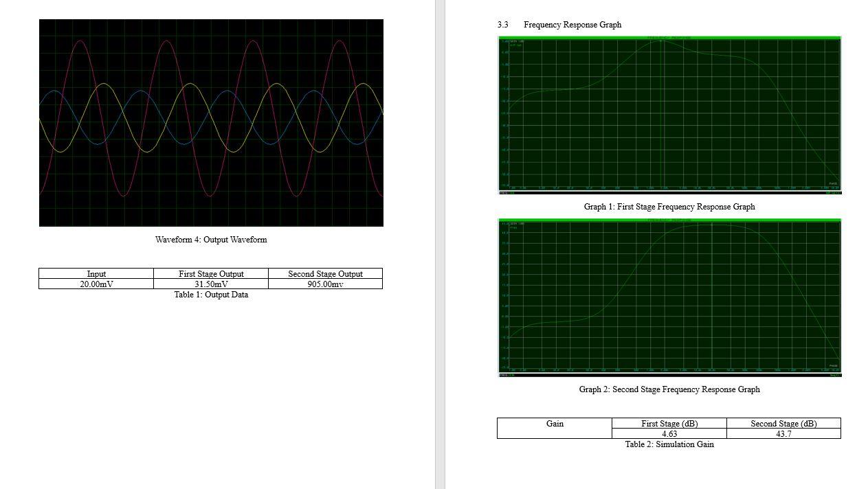Image resolution: width=868 pixels, height=489 pixels.
Task: Click the First Stage (dB) header cell
Action: (x=669, y=424)
